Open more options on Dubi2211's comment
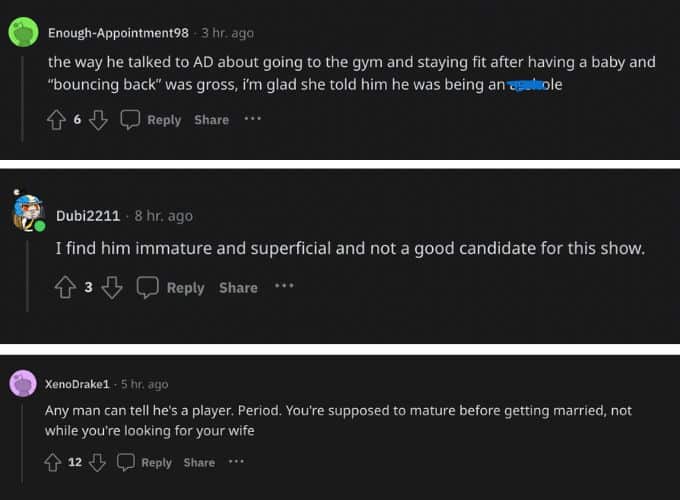 pyautogui.click(x=284, y=287)
